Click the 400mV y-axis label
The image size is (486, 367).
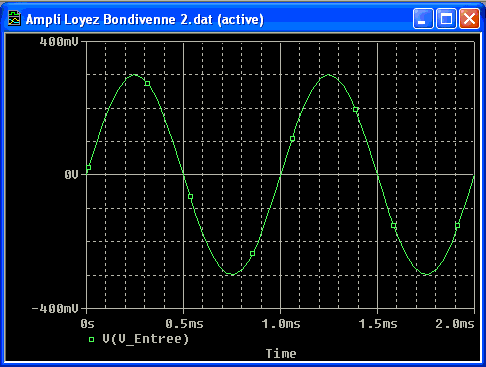coord(59,42)
